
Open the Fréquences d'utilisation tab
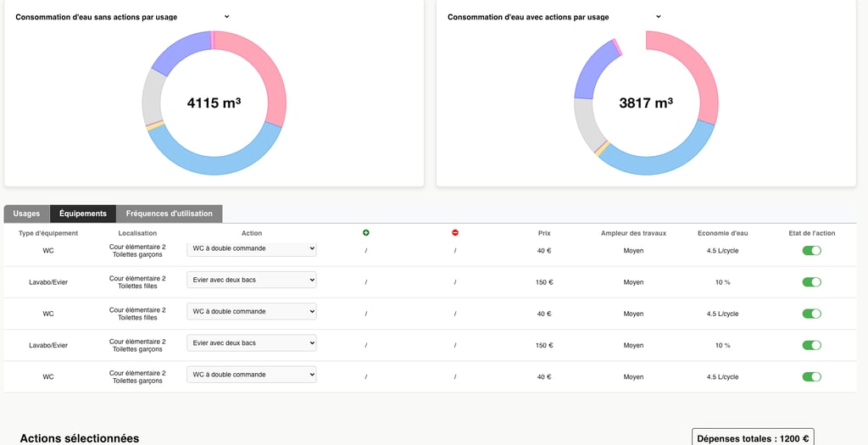[x=170, y=214]
